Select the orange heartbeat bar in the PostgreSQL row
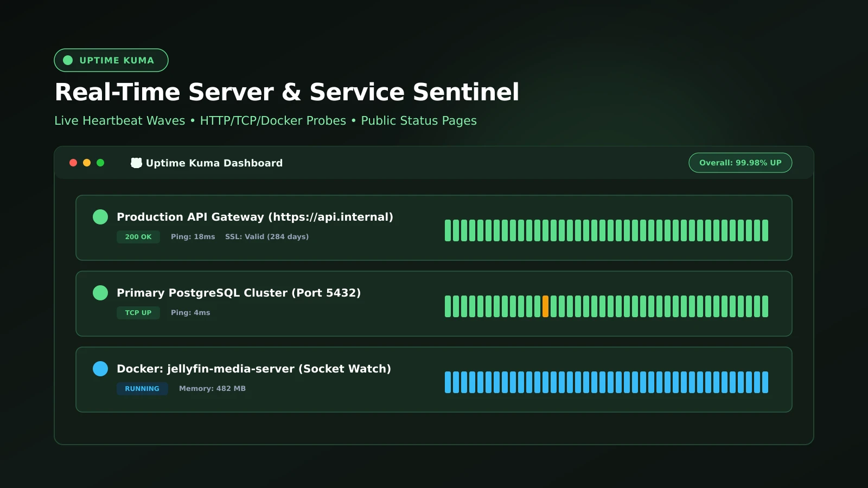 point(546,306)
